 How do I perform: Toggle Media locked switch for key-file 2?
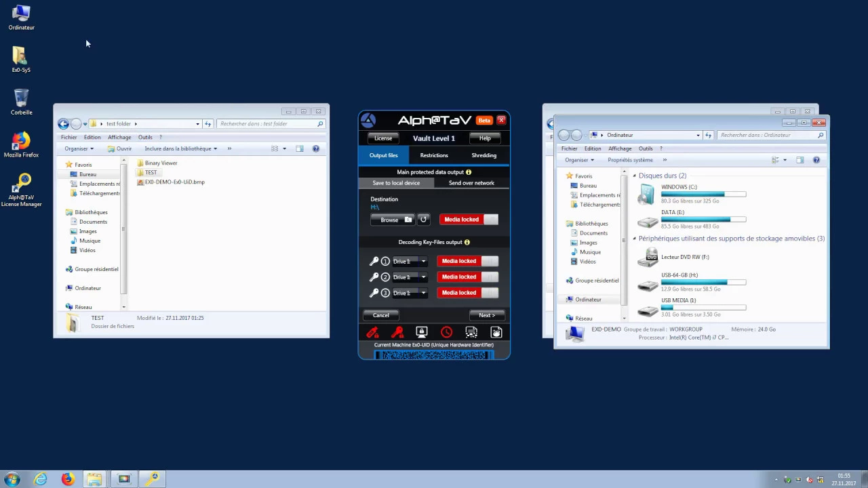pyautogui.click(x=467, y=277)
